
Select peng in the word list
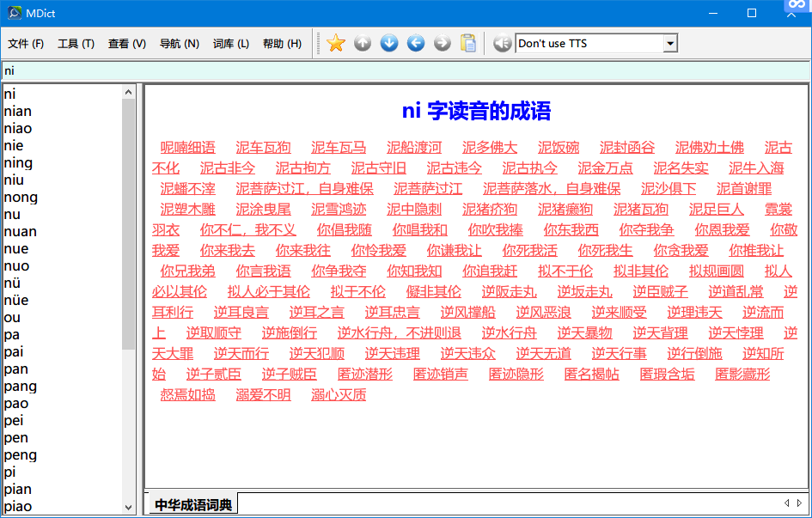21,455
